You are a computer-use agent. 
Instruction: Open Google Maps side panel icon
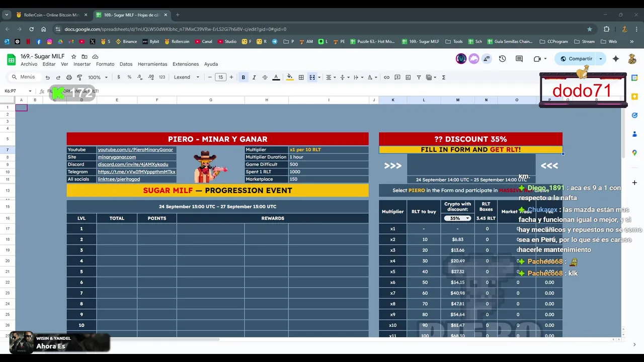pyautogui.click(x=634, y=153)
